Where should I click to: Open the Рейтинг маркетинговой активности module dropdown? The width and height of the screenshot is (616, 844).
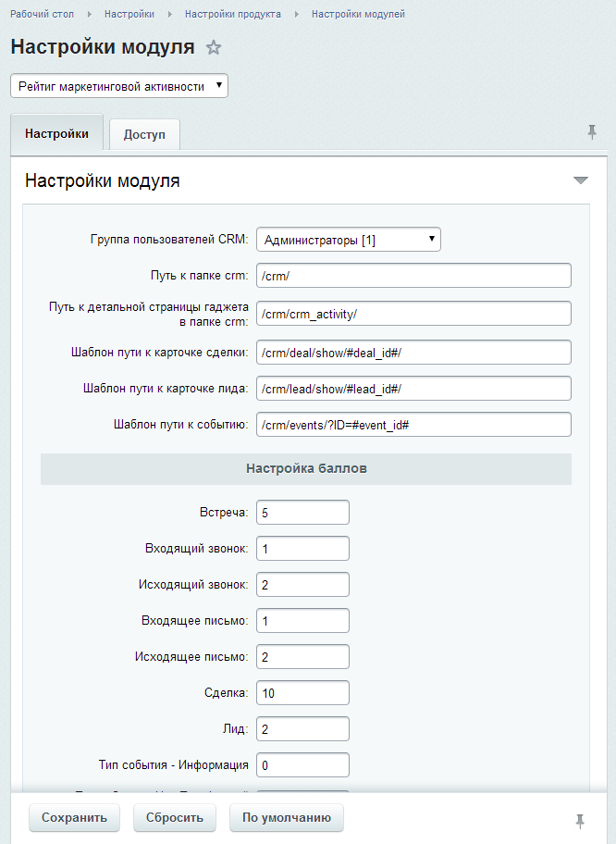(x=119, y=86)
